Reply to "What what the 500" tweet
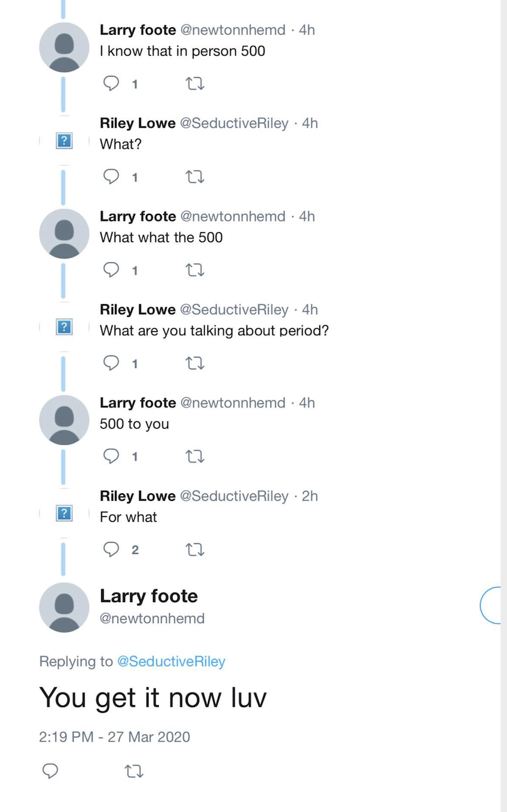This screenshot has height=812, width=507. pyautogui.click(x=111, y=270)
